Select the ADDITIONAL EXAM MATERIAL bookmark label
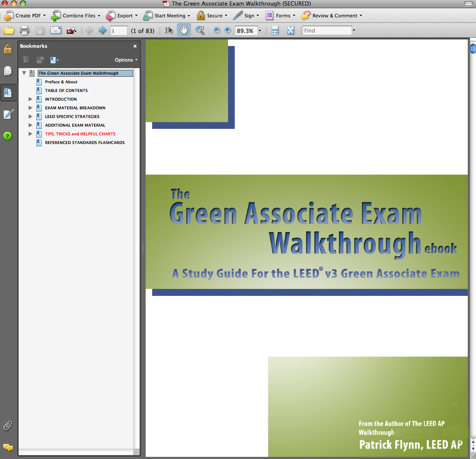Screen dimensions: 476x459 tap(75, 125)
